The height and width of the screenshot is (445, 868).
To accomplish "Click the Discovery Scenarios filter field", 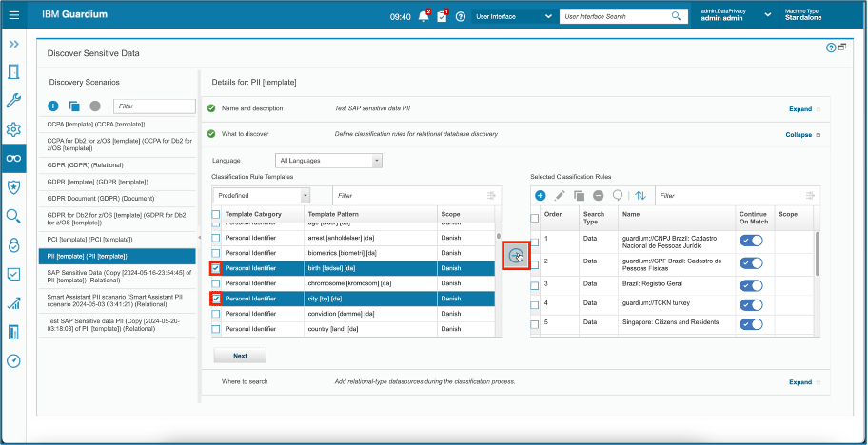I will coord(154,106).
